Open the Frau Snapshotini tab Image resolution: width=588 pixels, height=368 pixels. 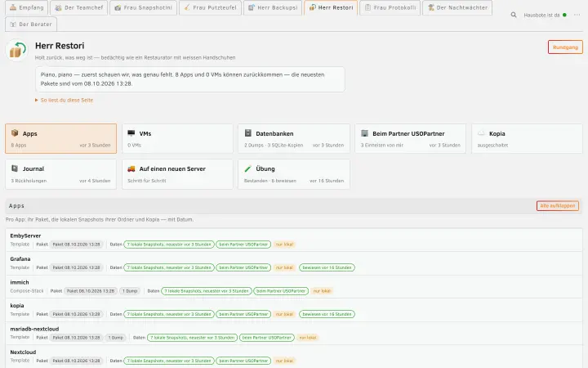[143, 7]
